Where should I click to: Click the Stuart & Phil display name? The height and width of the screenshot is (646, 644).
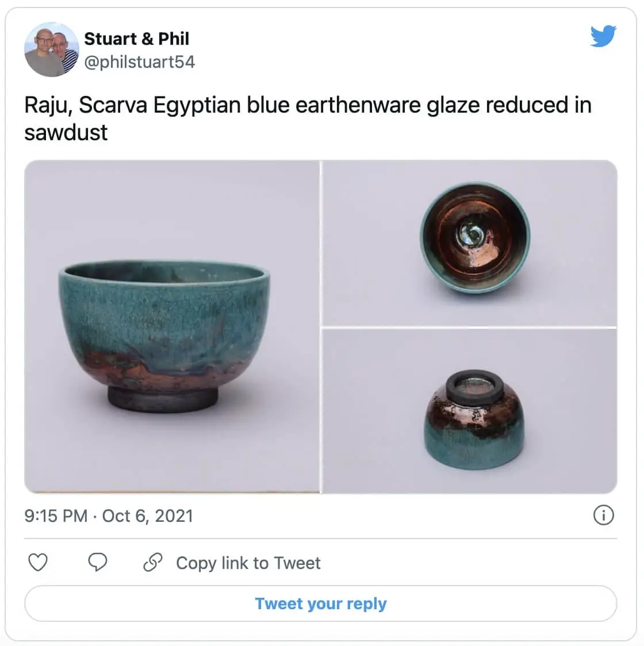tap(137, 39)
